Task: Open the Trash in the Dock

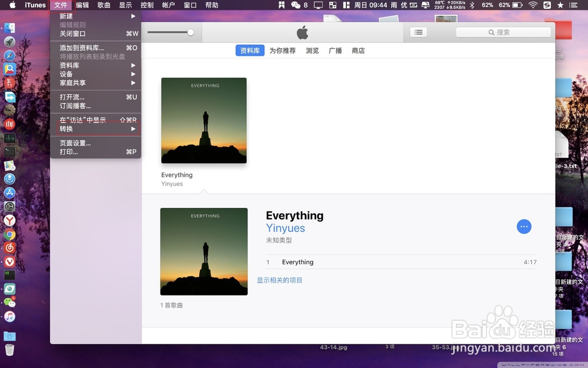Action: [10, 350]
